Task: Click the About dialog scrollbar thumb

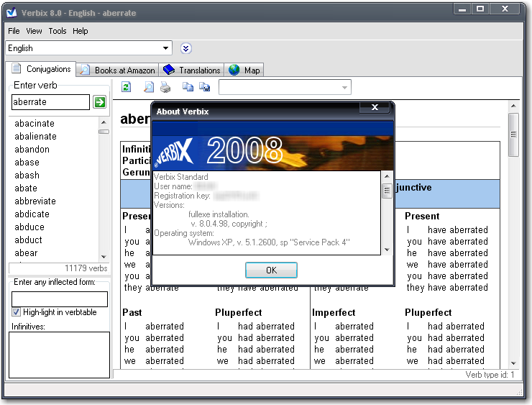Action: pos(387,191)
